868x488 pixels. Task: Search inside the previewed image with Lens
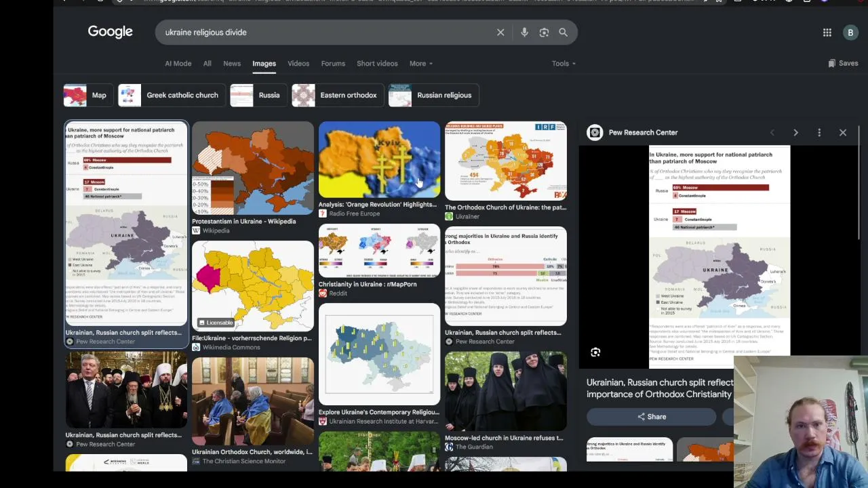click(595, 352)
